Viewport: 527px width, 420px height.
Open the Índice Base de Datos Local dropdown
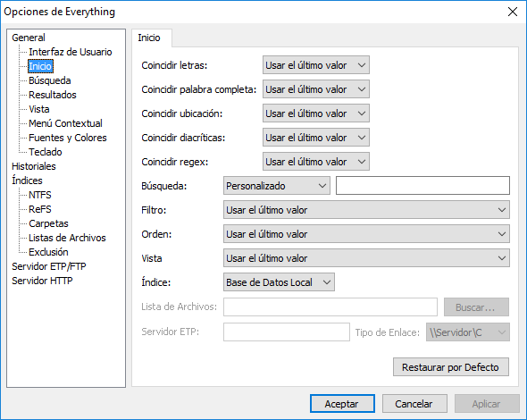click(279, 282)
